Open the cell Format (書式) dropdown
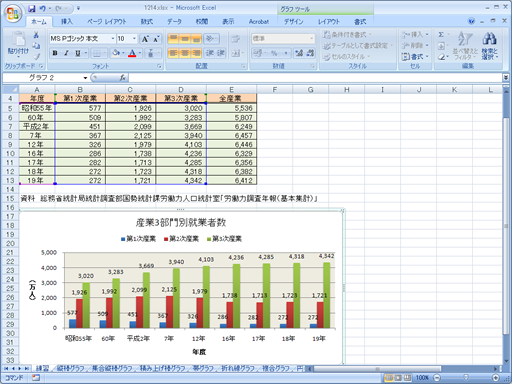The width and height of the screenshot is (512, 384). point(415,57)
